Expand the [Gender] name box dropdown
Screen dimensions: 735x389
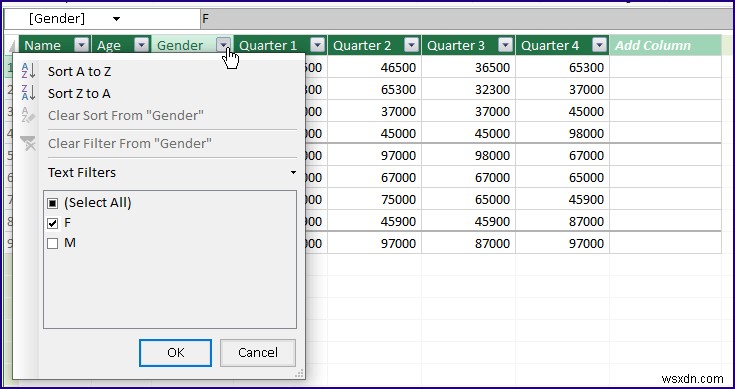[116, 19]
